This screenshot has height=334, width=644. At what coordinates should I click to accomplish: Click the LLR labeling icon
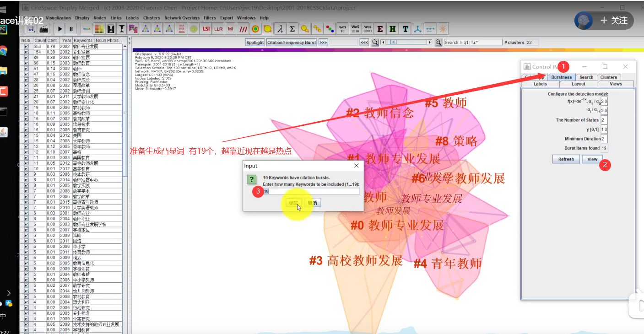pyautogui.click(x=218, y=29)
